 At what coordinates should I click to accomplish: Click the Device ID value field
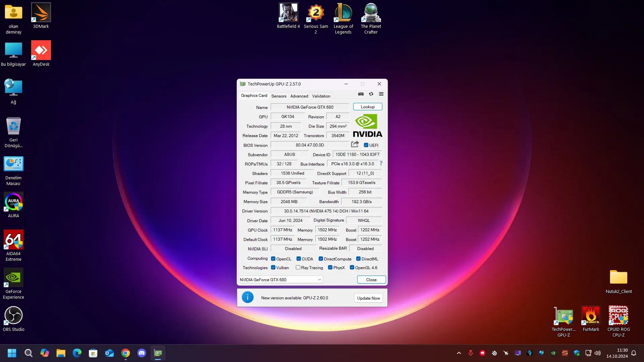coord(357,155)
